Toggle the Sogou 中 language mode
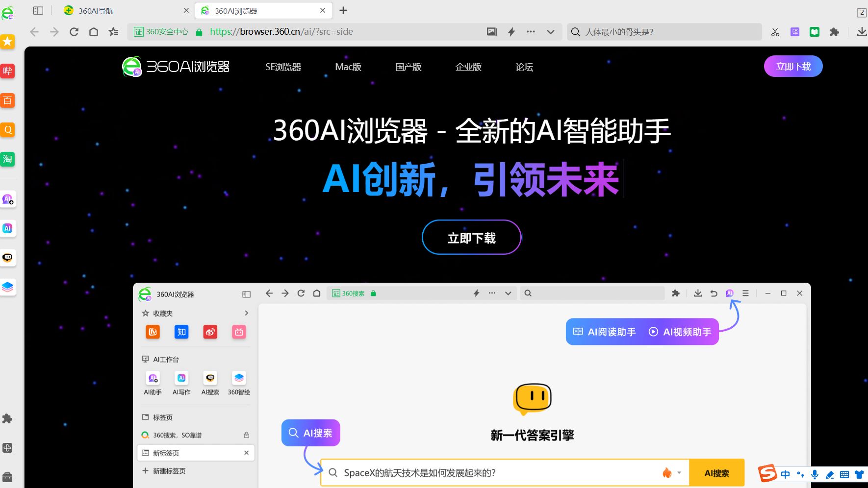Screen dimensions: 868x488 point(786,474)
